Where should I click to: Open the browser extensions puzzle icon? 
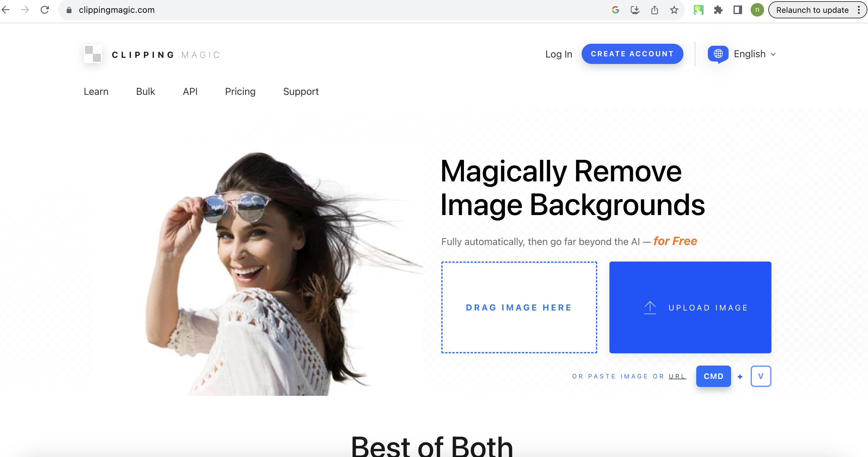click(x=718, y=10)
